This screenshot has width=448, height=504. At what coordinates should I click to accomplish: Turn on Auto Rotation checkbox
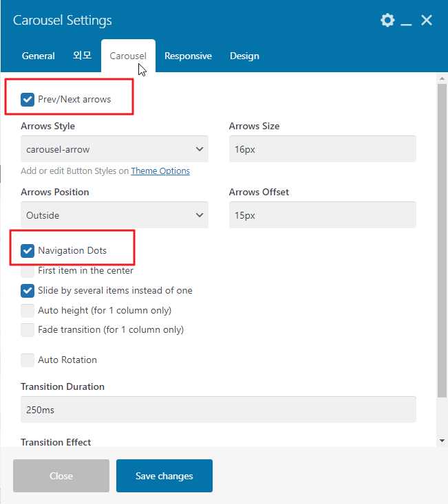28,360
